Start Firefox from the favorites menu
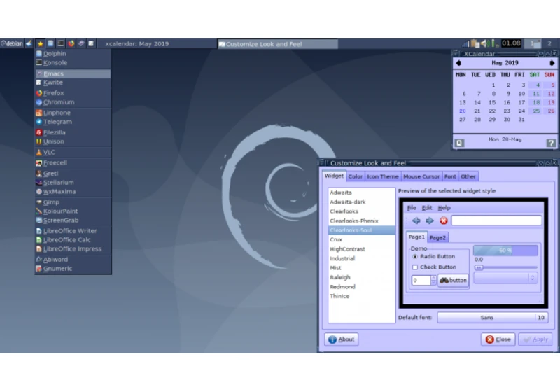 pos(73,93)
